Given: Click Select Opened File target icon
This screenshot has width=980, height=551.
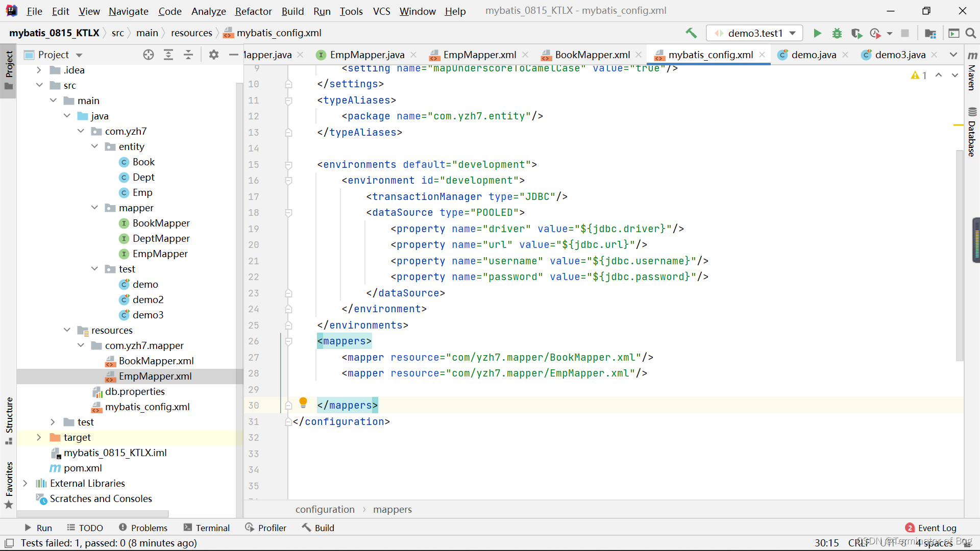Looking at the screenshot, I should (149, 55).
